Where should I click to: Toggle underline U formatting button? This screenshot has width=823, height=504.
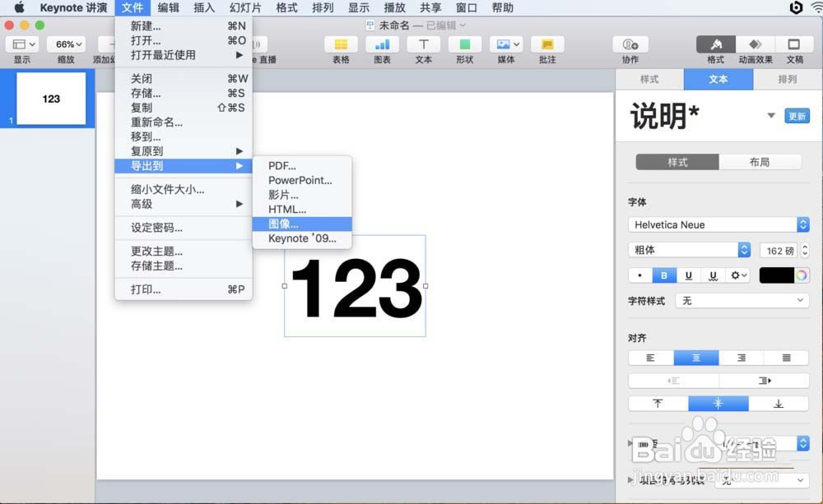pyautogui.click(x=688, y=275)
